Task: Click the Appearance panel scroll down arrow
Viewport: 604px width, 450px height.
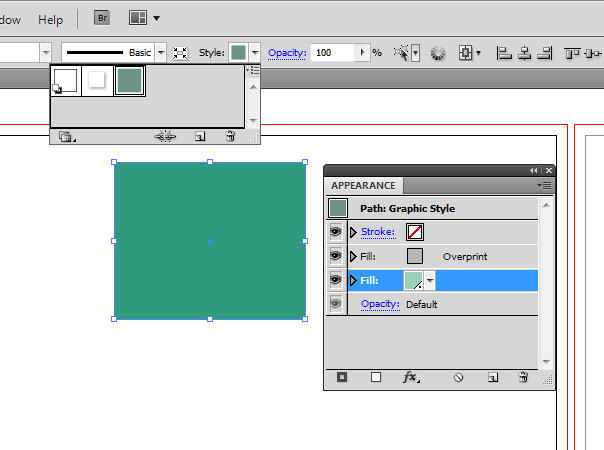Action: tap(546, 361)
